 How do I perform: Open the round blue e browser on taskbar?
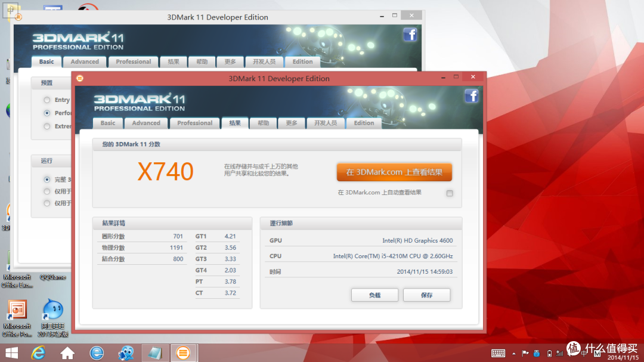(x=97, y=353)
